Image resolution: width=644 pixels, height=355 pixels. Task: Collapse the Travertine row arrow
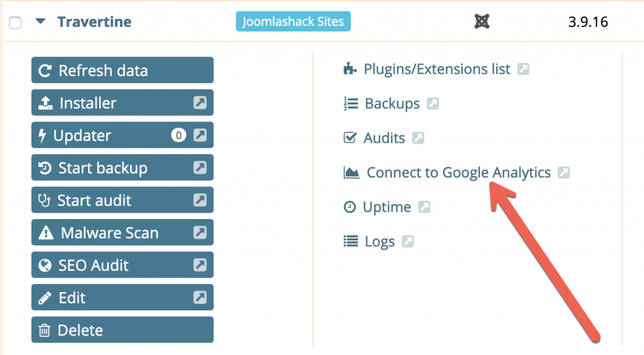click(x=40, y=21)
